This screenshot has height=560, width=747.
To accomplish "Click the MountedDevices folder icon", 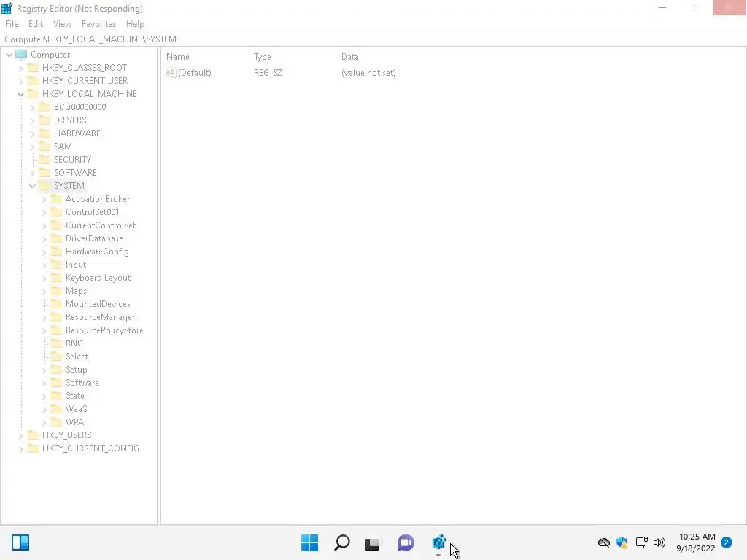I will [56, 303].
